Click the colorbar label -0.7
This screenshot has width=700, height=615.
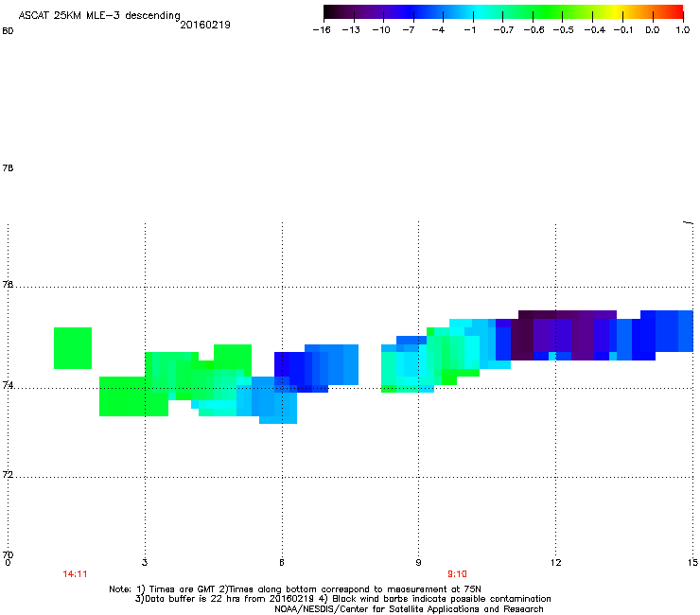[503, 30]
